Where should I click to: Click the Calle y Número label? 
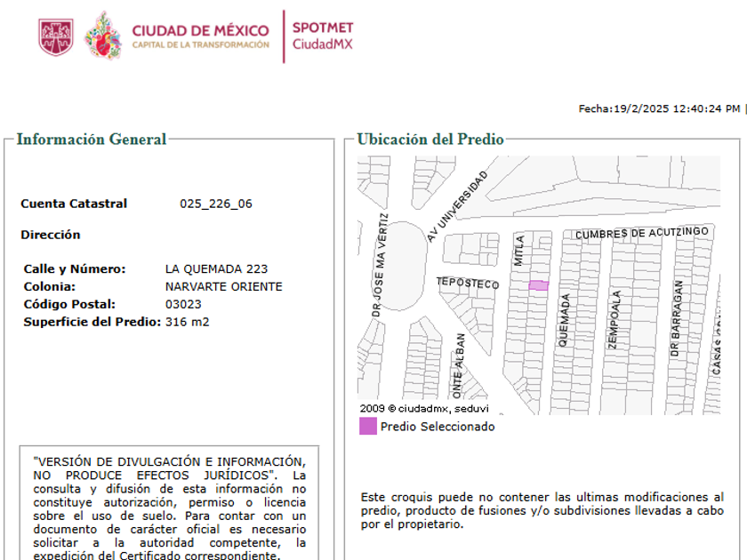coord(75,269)
